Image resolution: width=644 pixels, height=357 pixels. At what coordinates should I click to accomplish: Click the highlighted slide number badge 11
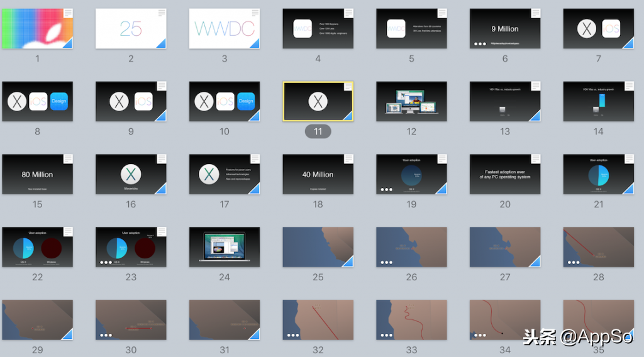pos(318,131)
